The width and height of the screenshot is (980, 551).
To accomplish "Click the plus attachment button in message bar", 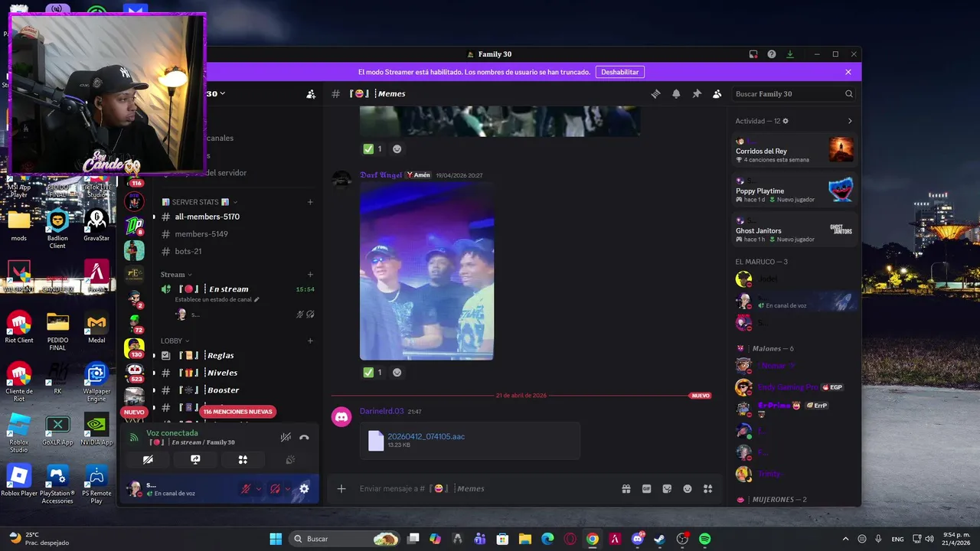I will pos(341,489).
